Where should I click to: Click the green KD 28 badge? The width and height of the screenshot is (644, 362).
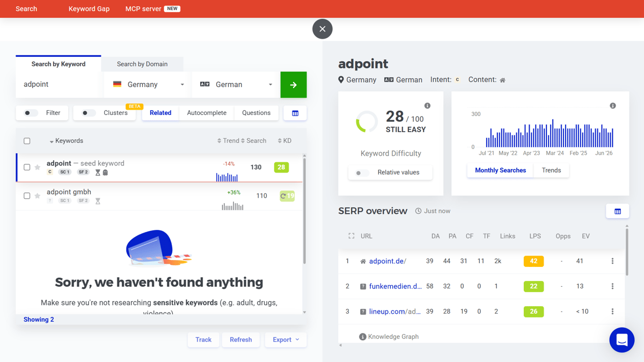(x=281, y=168)
